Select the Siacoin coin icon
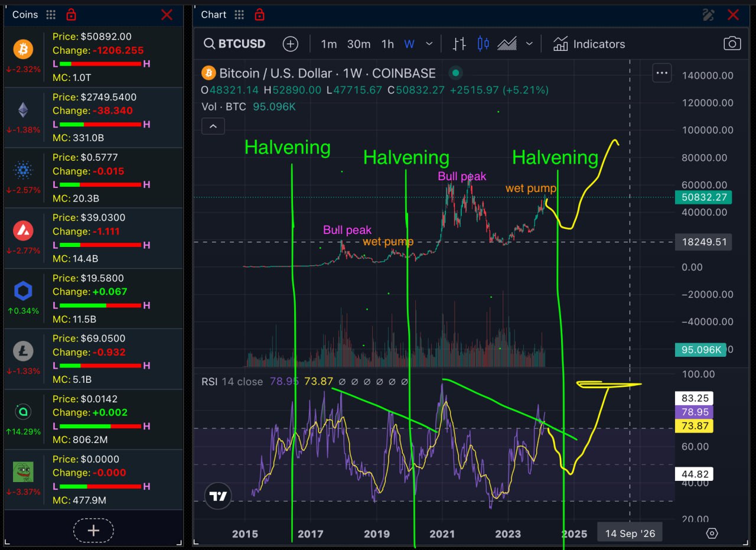756x550 pixels. (23, 412)
